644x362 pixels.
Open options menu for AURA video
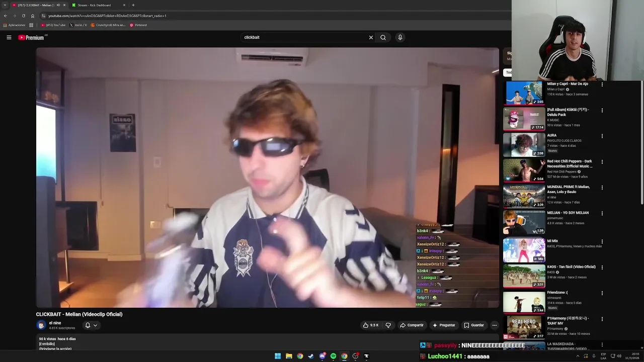pos(602,136)
